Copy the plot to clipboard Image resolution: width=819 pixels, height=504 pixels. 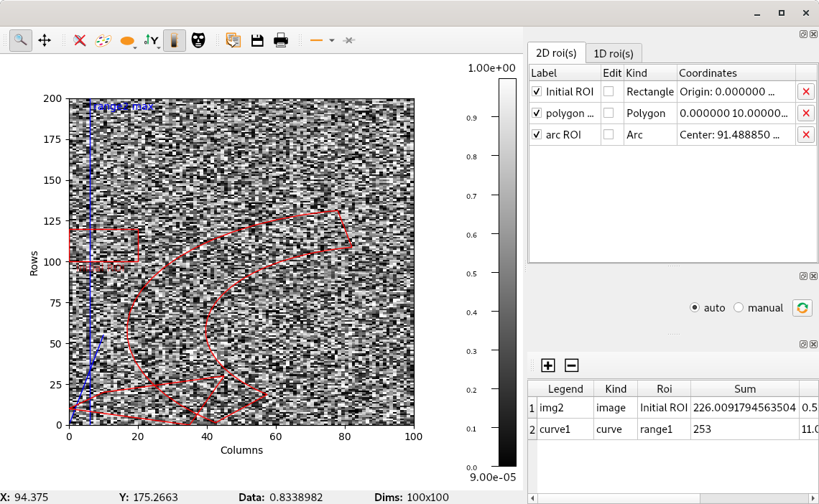pos(233,40)
